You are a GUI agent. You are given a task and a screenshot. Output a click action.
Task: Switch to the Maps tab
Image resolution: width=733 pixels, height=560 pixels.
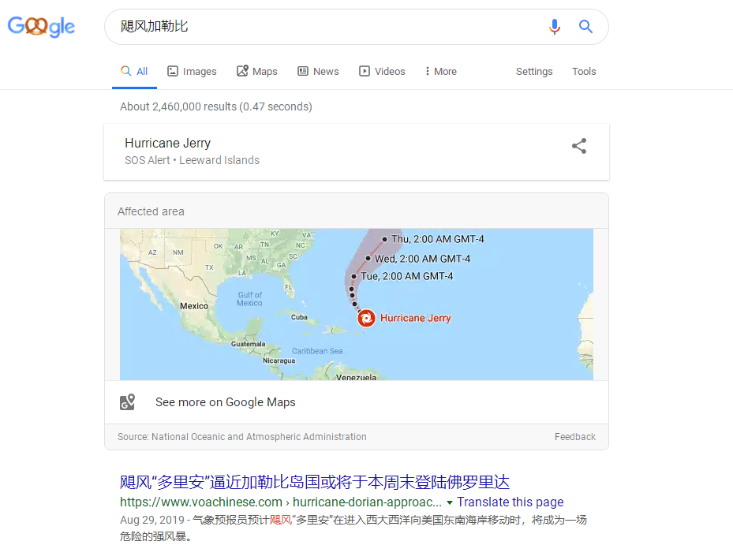click(x=257, y=72)
